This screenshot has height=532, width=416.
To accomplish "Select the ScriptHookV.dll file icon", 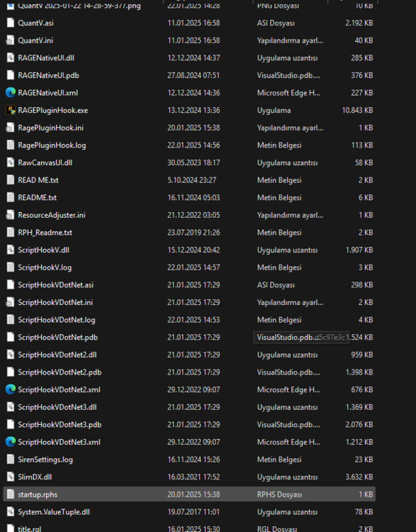I will click(x=11, y=250).
